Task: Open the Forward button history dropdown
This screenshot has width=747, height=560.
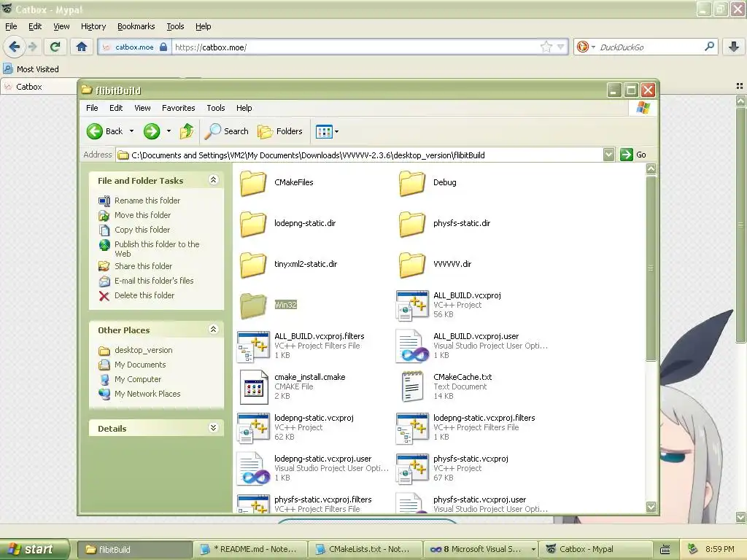Action: (x=169, y=131)
